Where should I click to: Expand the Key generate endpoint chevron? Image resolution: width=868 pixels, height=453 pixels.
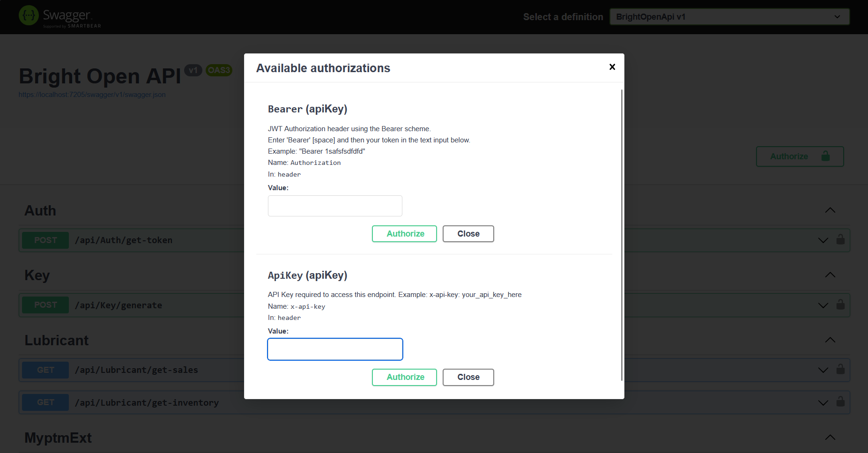coord(823,305)
